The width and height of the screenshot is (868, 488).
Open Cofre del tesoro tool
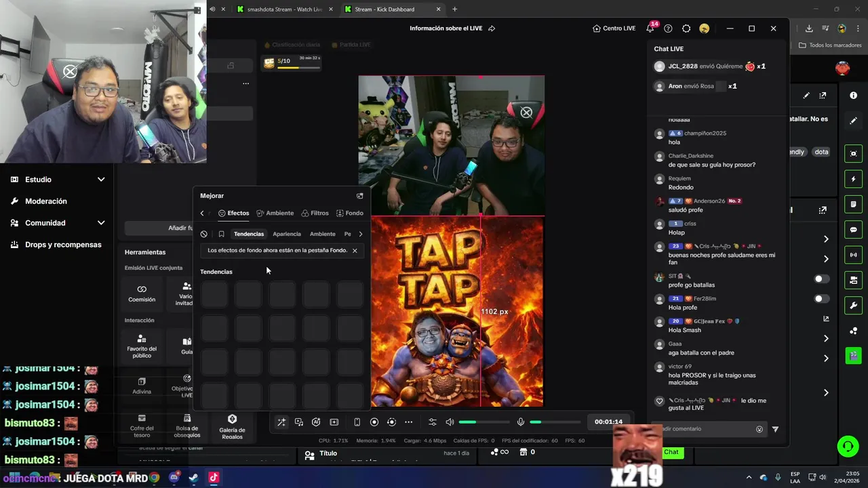tap(142, 426)
